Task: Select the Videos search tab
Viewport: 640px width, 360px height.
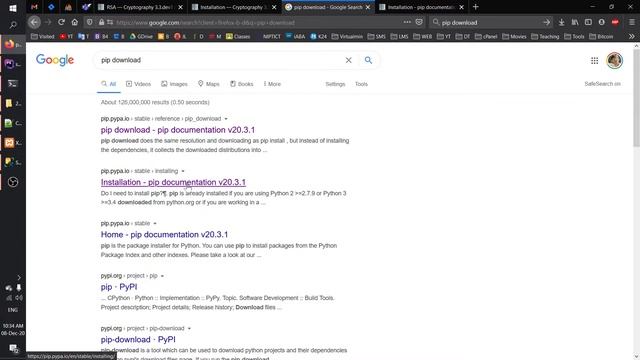Action: tap(138, 84)
